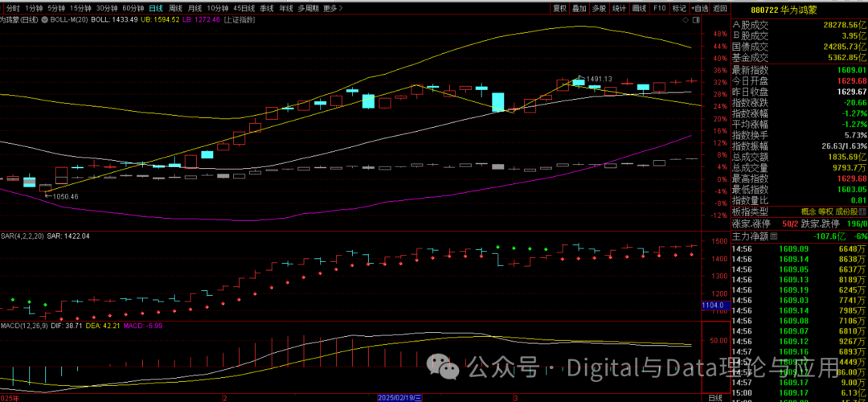Select the 30分钟 period tab
868x402 pixels.
[107, 8]
